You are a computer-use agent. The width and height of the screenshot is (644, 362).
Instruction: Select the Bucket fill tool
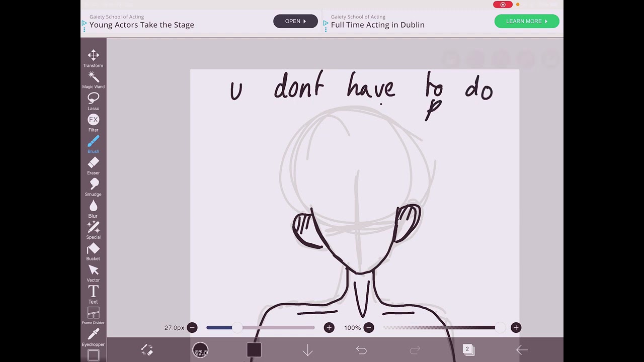pos(93,252)
